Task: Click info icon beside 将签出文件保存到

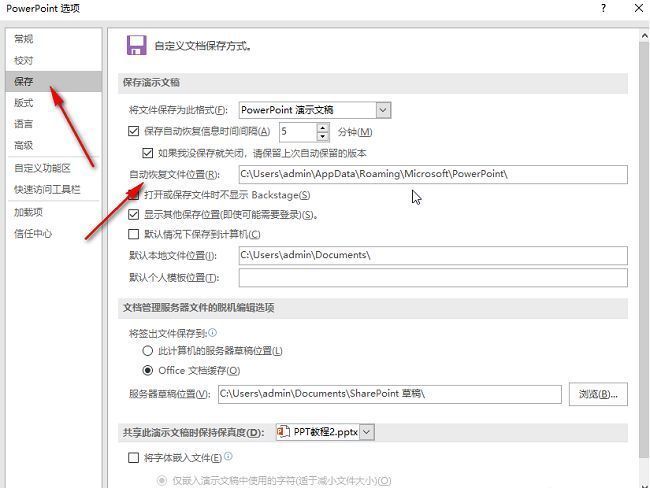Action: click(x=212, y=333)
